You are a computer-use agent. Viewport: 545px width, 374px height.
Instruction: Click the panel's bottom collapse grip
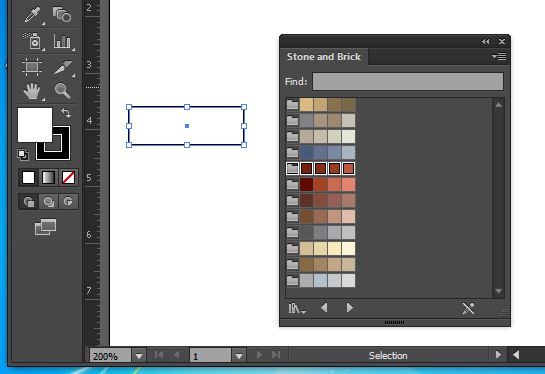pos(394,323)
